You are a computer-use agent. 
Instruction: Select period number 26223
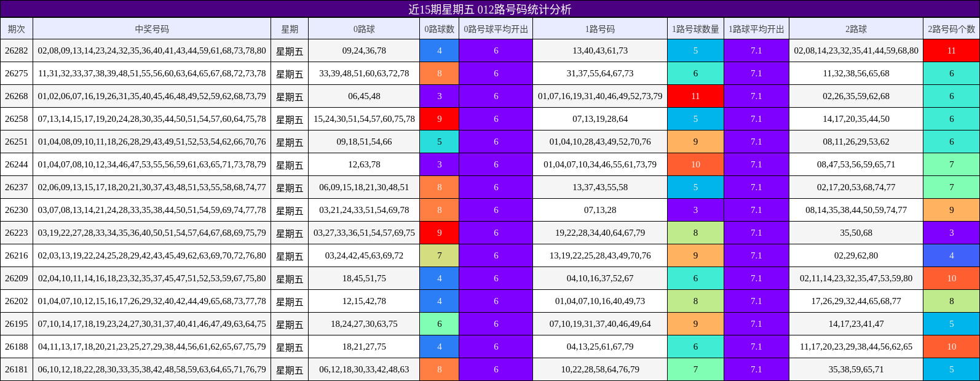point(17,233)
